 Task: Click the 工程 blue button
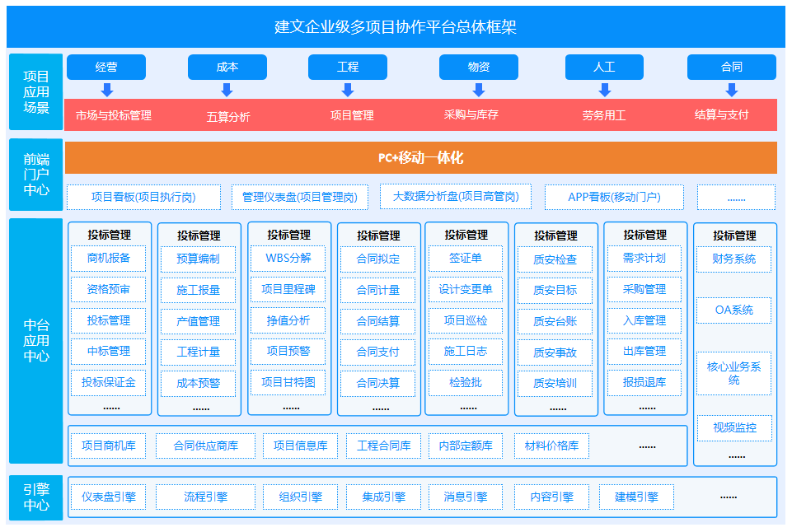tap(348, 68)
